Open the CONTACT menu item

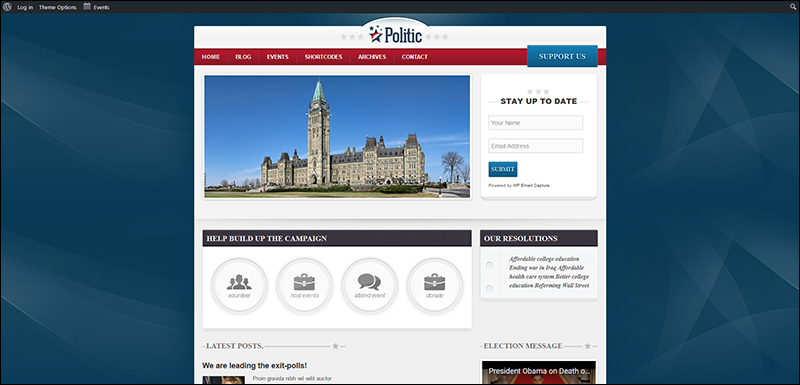[x=415, y=57]
